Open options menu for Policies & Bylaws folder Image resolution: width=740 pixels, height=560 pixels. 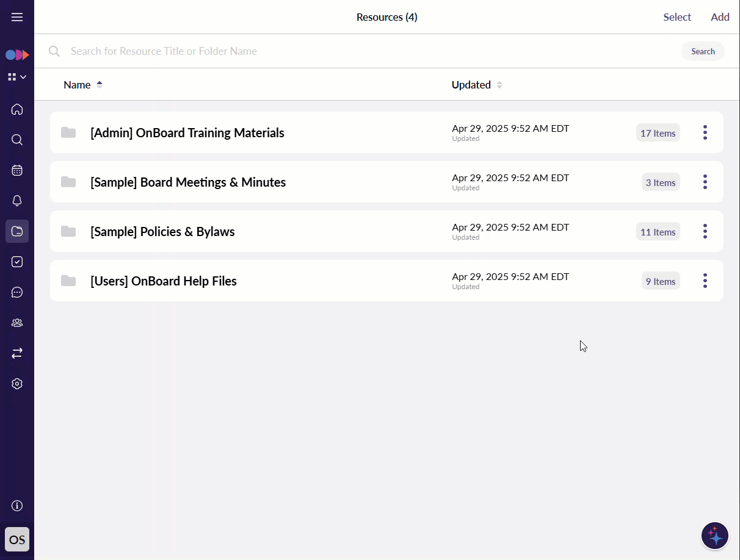coord(705,231)
